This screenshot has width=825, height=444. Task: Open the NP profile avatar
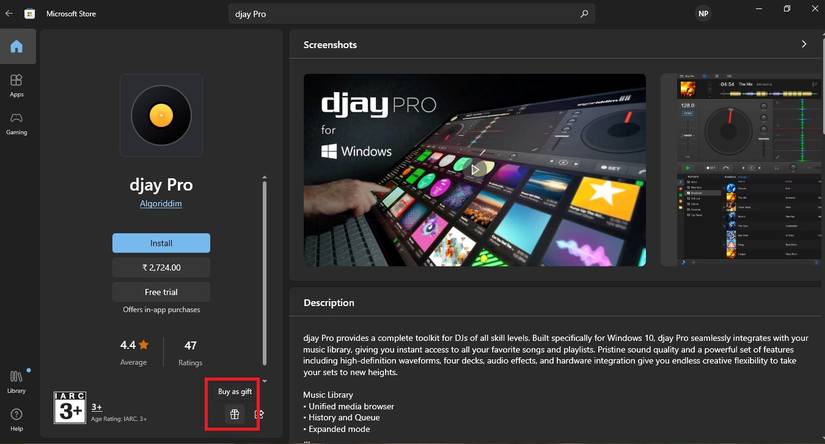(x=703, y=14)
